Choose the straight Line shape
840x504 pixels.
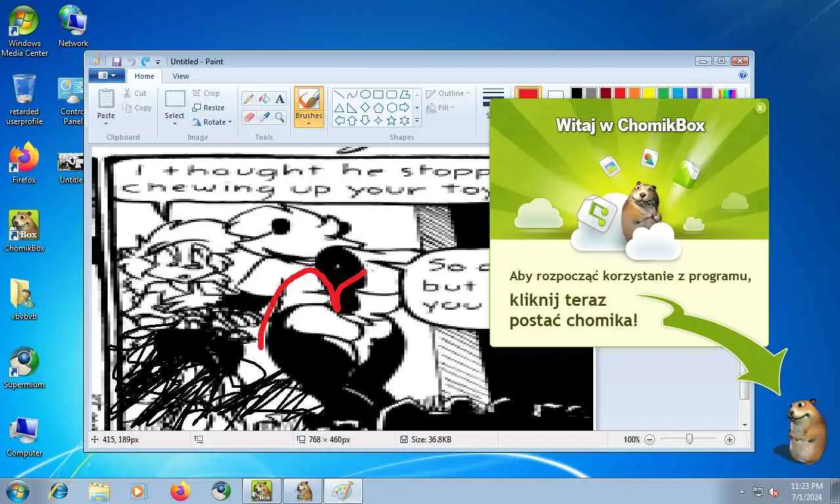[339, 94]
